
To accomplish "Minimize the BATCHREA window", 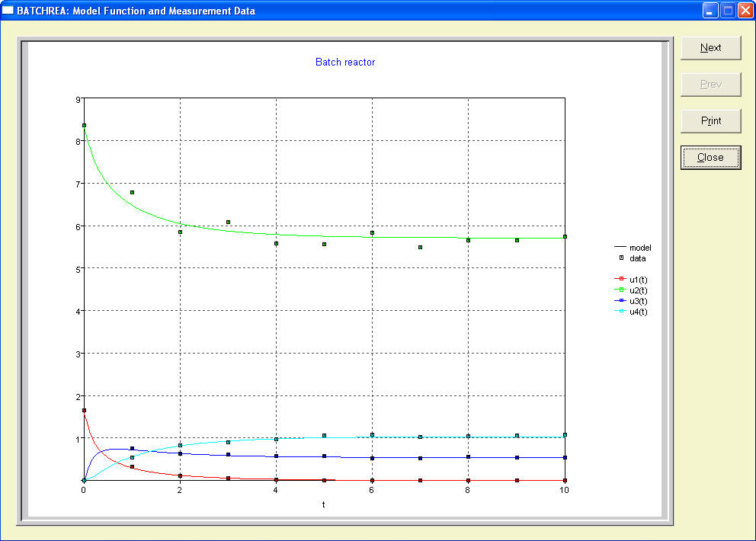I will coord(710,11).
